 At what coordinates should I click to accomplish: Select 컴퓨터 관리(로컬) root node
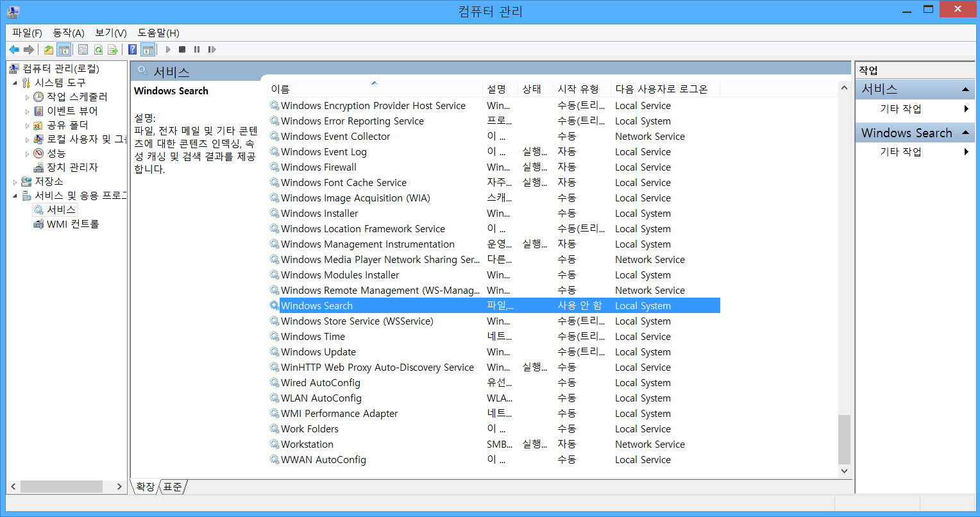click(61, 69)
